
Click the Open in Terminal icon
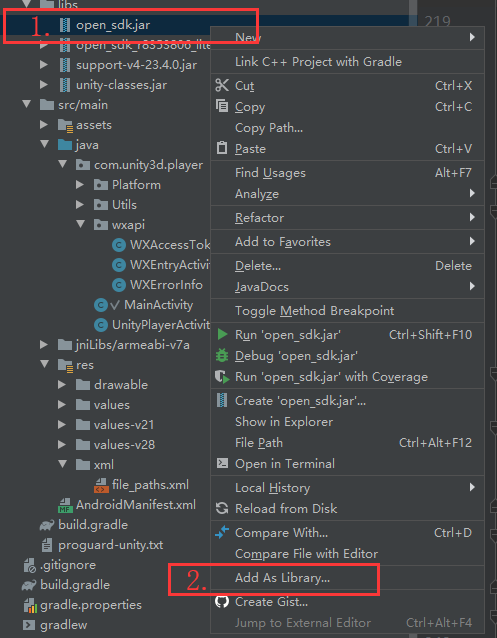pyautogui.click(x=222, y=463)
